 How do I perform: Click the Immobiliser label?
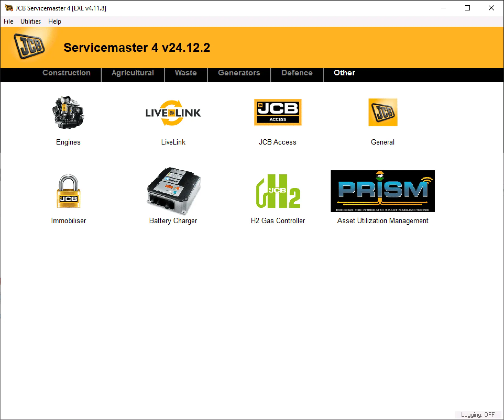pos(68,221)
